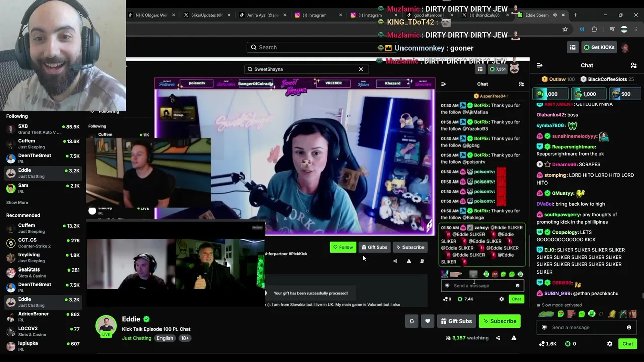Viewport: 644px width, 362px height.
Task: Subscribe to SweetShayna in inner stream
Action: click(410, 247)
